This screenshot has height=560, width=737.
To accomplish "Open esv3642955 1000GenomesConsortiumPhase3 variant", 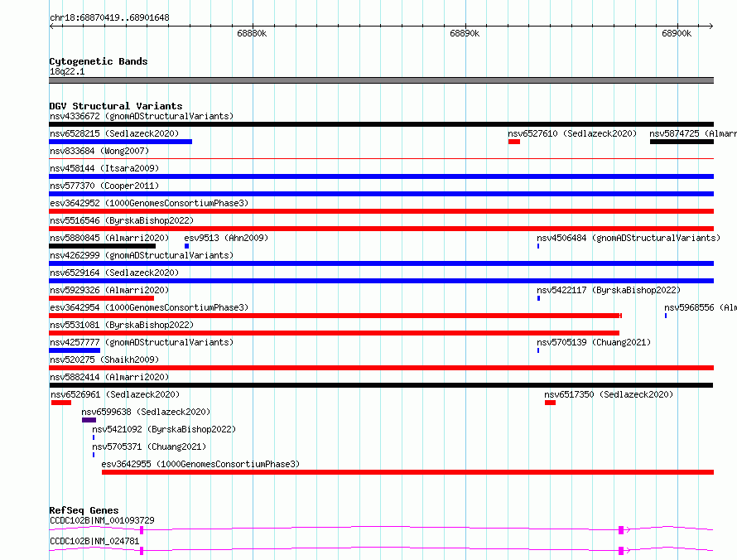I will 200,464.
